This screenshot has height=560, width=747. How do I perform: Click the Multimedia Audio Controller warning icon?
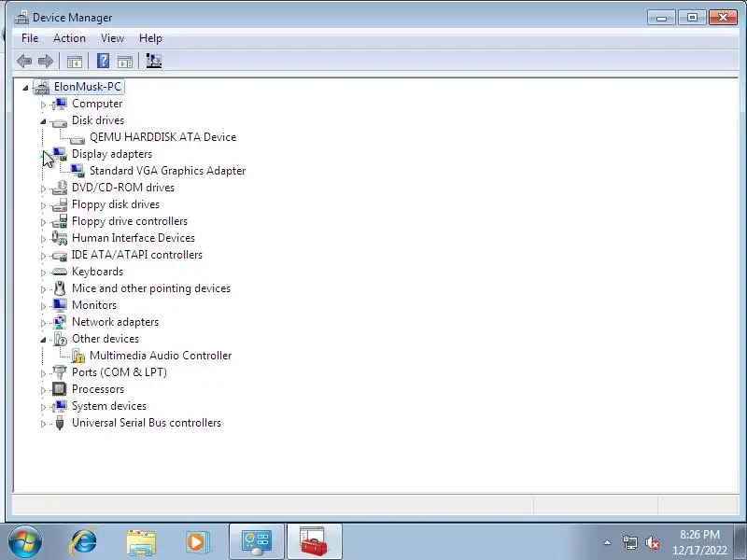coord(78,356)
